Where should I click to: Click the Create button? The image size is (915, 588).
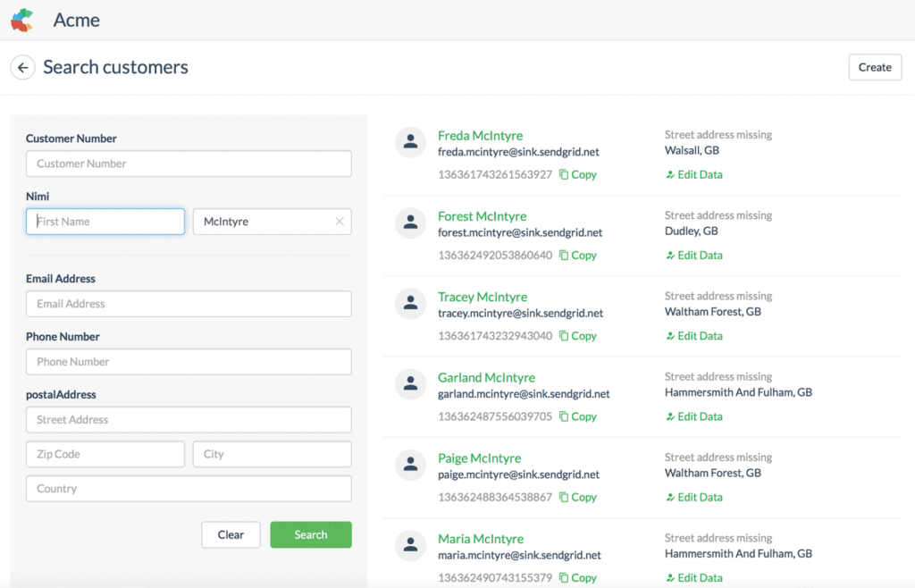pos(875,68)
